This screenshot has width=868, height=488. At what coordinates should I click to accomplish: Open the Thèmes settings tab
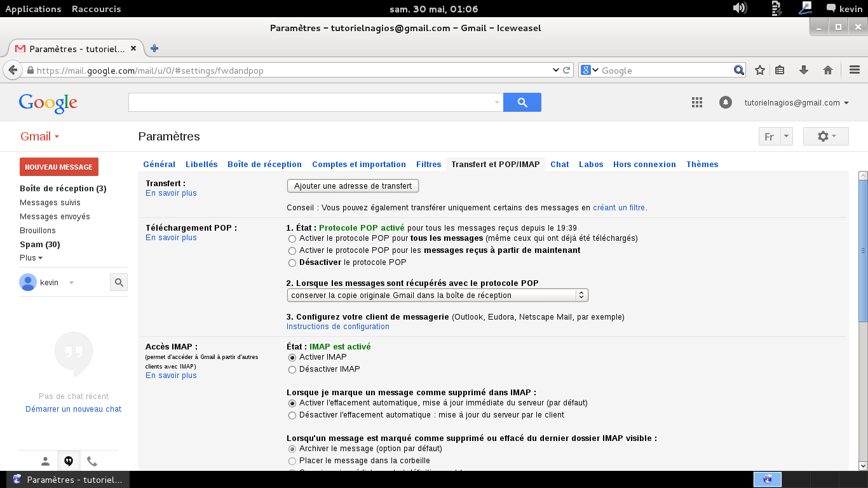pos(702,165)
